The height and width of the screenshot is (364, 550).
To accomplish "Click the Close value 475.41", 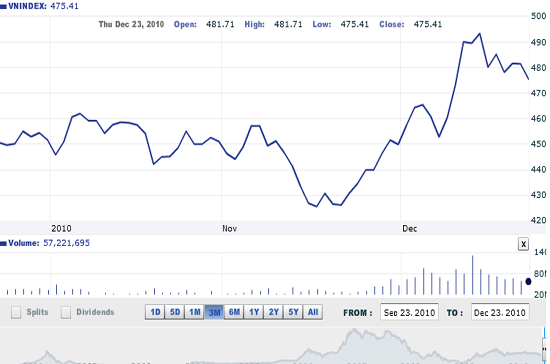I will coord(428,24).
